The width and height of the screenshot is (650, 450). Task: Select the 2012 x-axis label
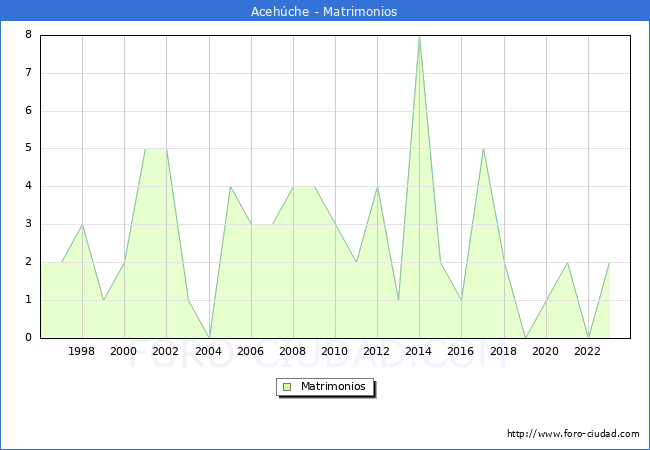click(x=377, y=351)
